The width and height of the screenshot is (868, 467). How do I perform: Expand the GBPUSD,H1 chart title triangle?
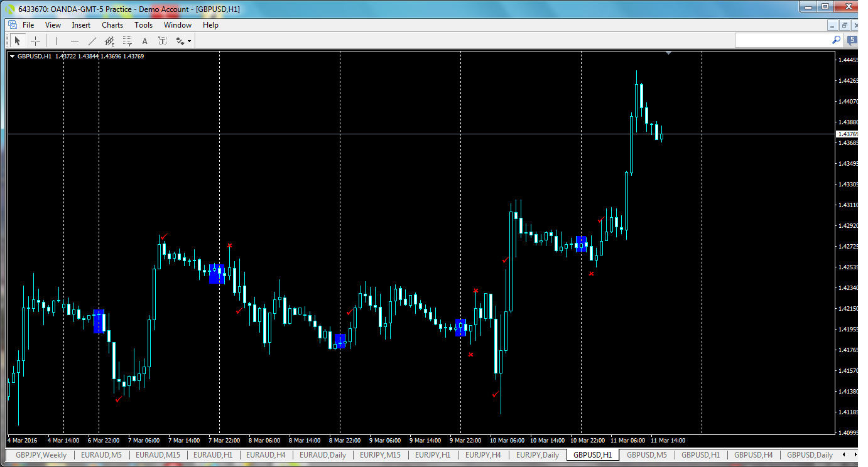pos(13,56)
